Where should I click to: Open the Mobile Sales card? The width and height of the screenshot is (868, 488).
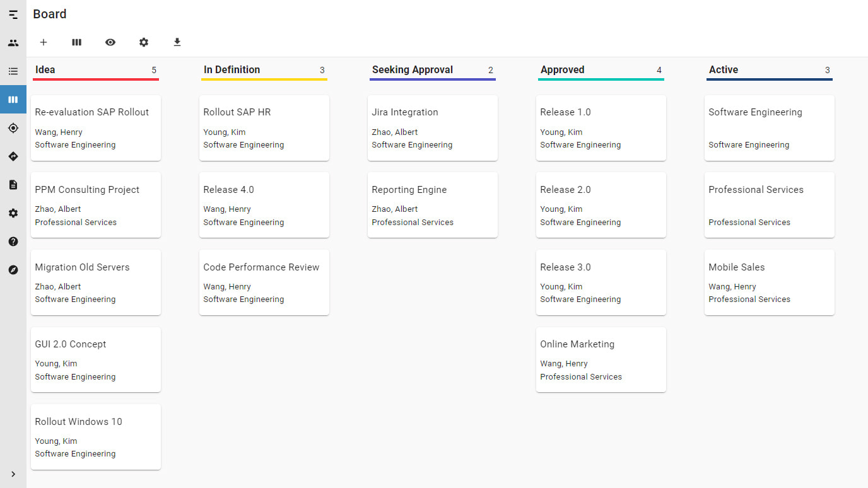(770, 282)
